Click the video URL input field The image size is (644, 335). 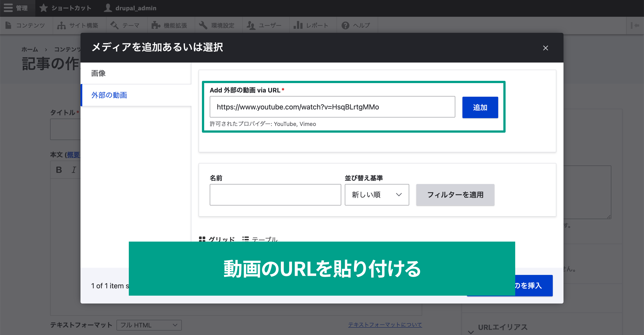[332, 107]
